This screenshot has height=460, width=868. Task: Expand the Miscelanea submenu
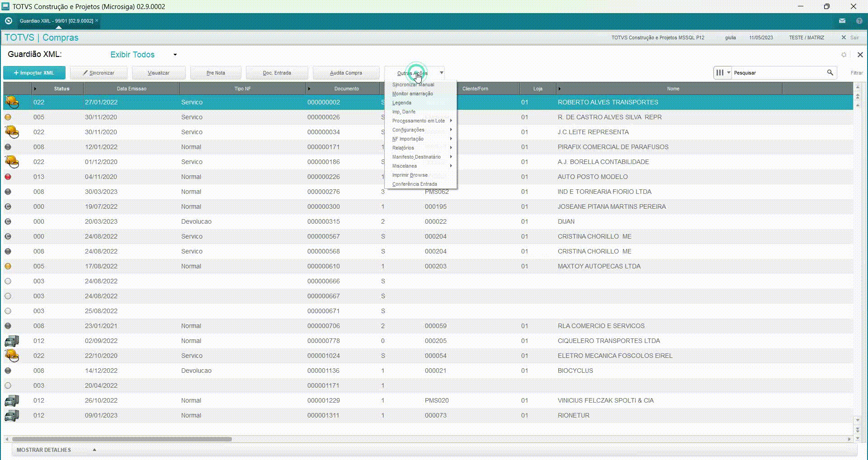pyautogui.click(x=421, y=166)
